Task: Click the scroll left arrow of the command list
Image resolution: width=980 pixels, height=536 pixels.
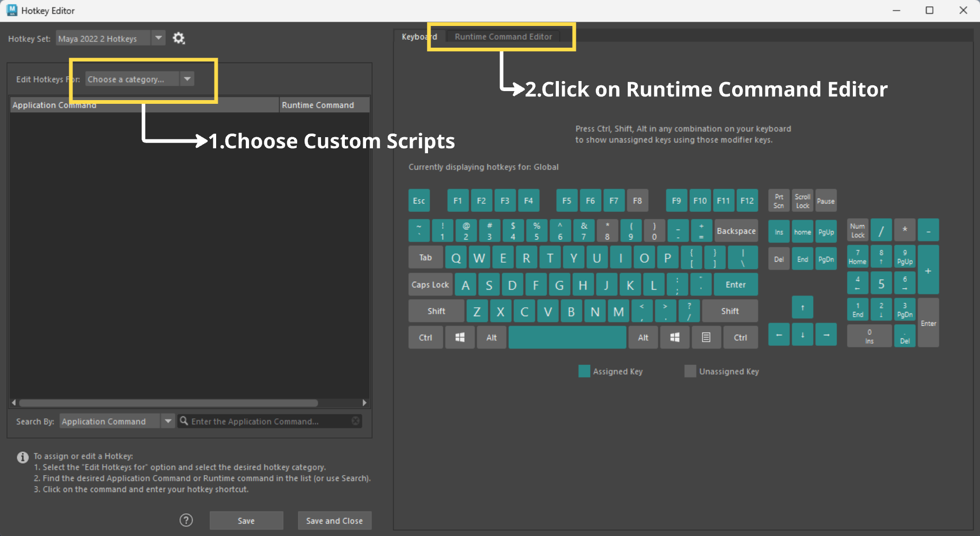Action: point(14,403)
